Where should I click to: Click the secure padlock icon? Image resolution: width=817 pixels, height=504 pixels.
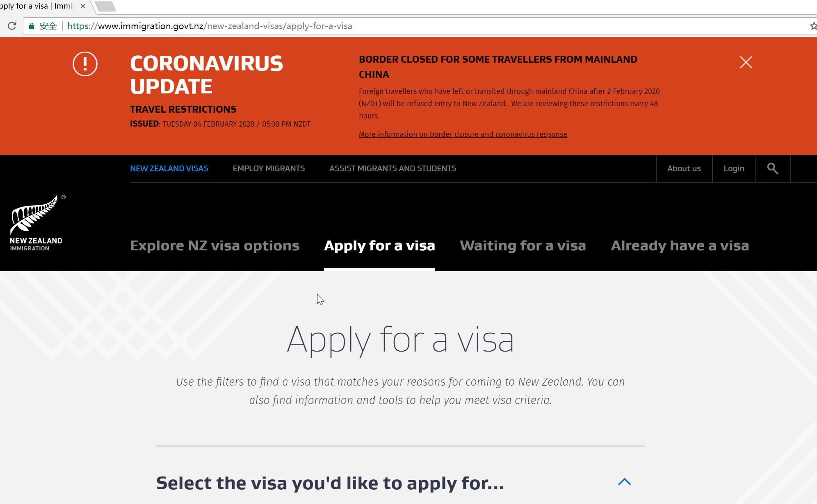point(32,26)
